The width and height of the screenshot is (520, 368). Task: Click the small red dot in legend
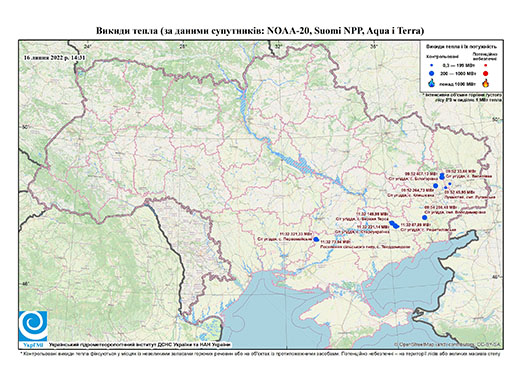(486, 65)
